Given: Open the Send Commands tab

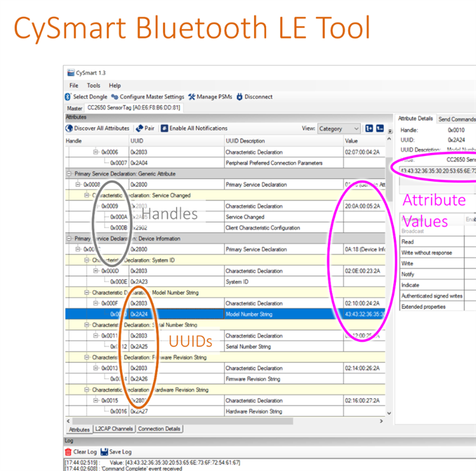Looking at the screenshot, I should (x=456, y=119).
